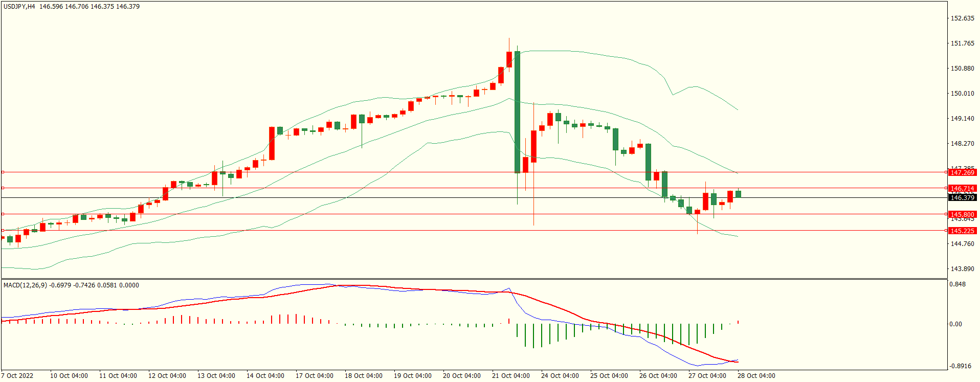
Task: Click the USDJPY,H4 chart title text
Action: click(x=19, y=7)
